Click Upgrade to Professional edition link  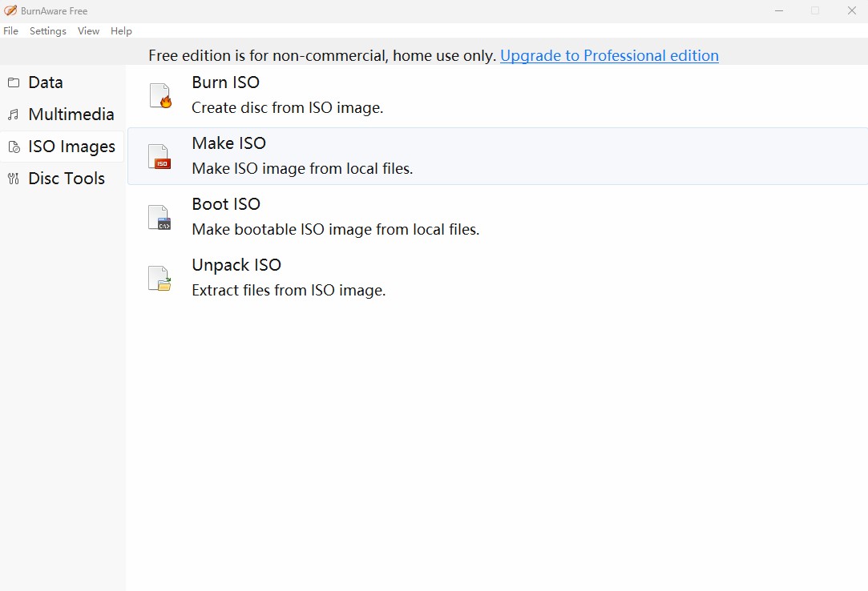(609, 55)
